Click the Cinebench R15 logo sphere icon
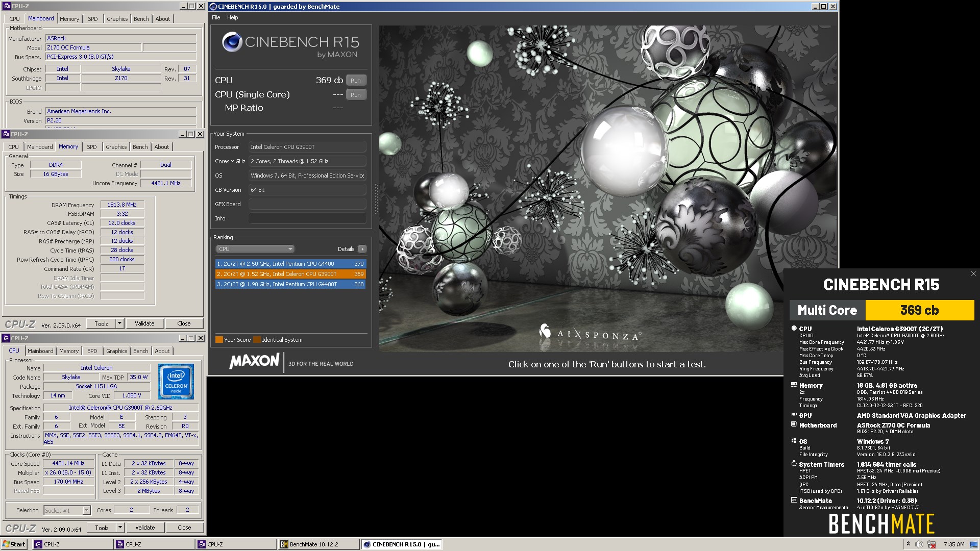Screen dimensions: 980x551 (x=232, y=42)
